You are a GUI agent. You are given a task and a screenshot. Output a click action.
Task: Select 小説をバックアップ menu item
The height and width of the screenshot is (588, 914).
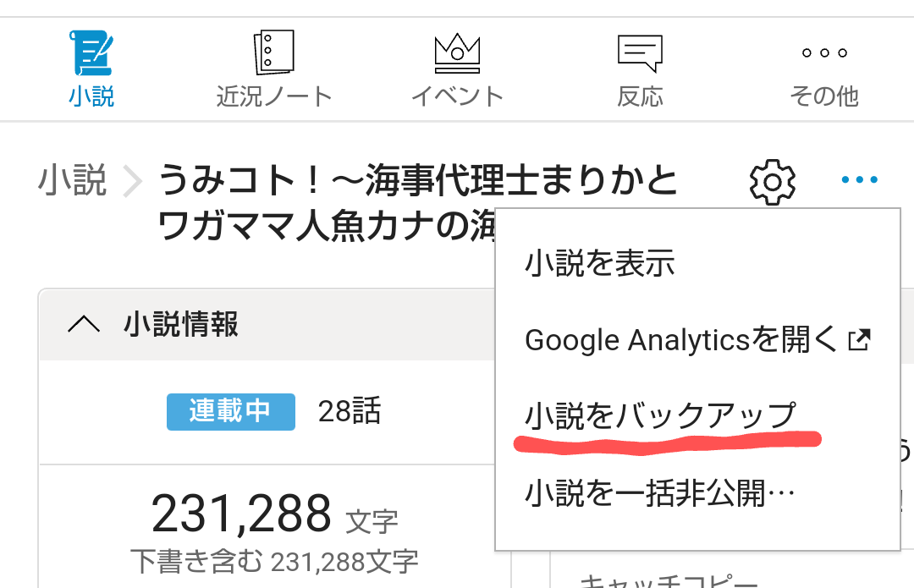(661, 416)
